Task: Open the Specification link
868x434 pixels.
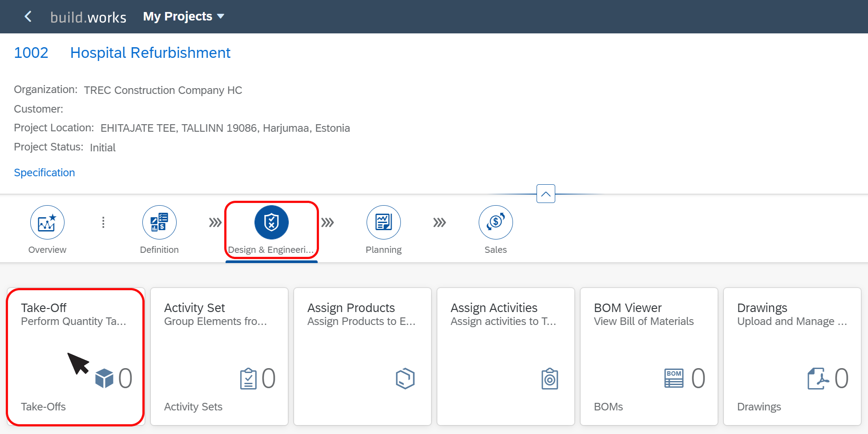Action: [x=44, y=173]
